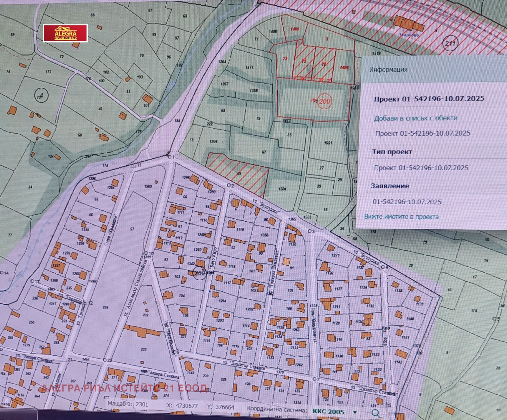507x420 pixels.
Task: Click the 'Информация' panel header
Action: tap(388, 69)
